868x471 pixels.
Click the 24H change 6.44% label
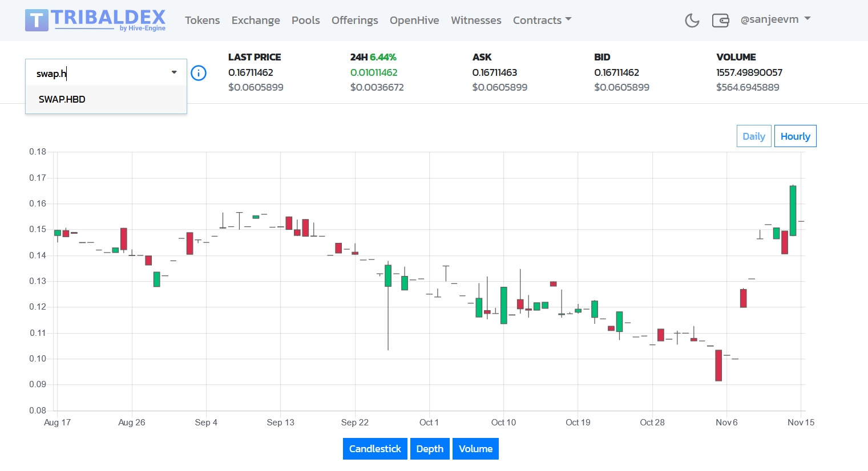(373, 57)
